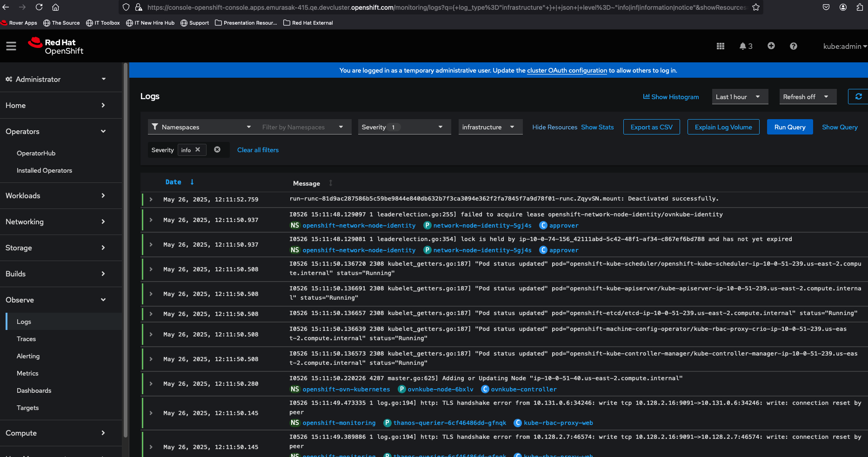Expand the first log row dated 12:11:52.759
The height and width of the screenshot is (457, 868).
(x=151, y=200)
